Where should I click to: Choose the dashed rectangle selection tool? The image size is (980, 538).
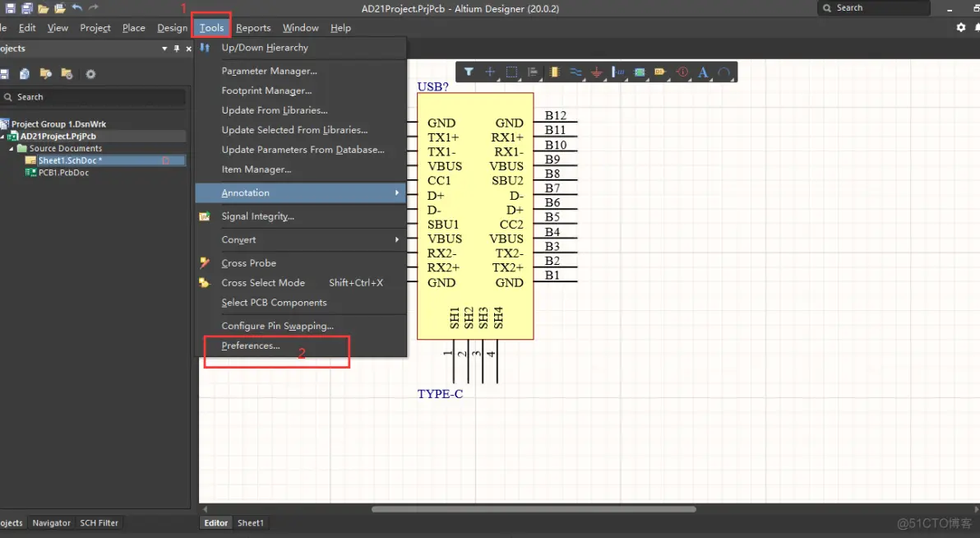tap(511, 72)
